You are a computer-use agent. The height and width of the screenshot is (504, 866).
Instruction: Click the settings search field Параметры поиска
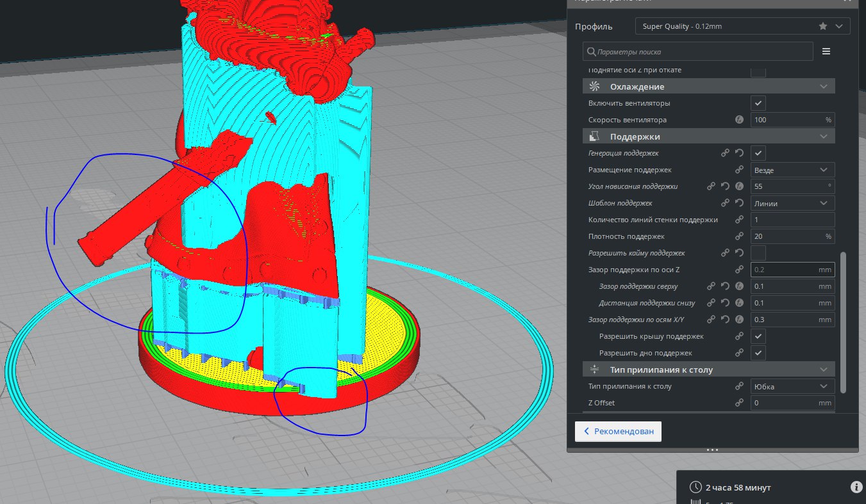[x=698, y=51]
